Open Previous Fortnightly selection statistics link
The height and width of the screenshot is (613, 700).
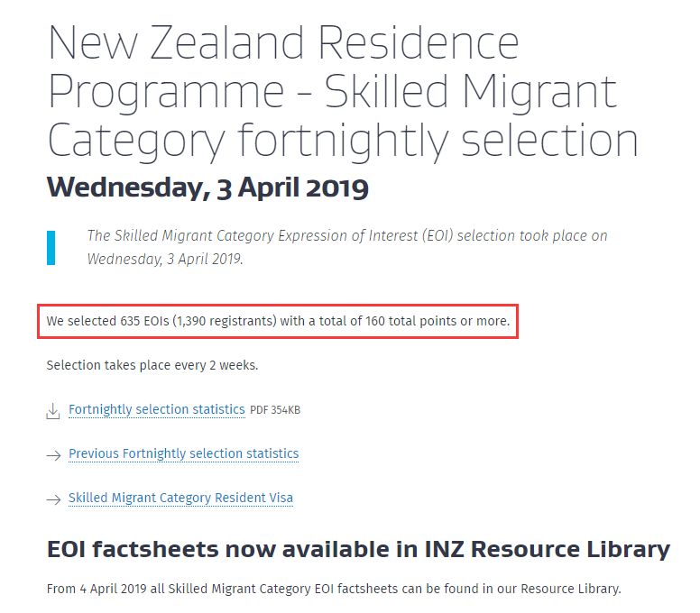coord(183,453)
